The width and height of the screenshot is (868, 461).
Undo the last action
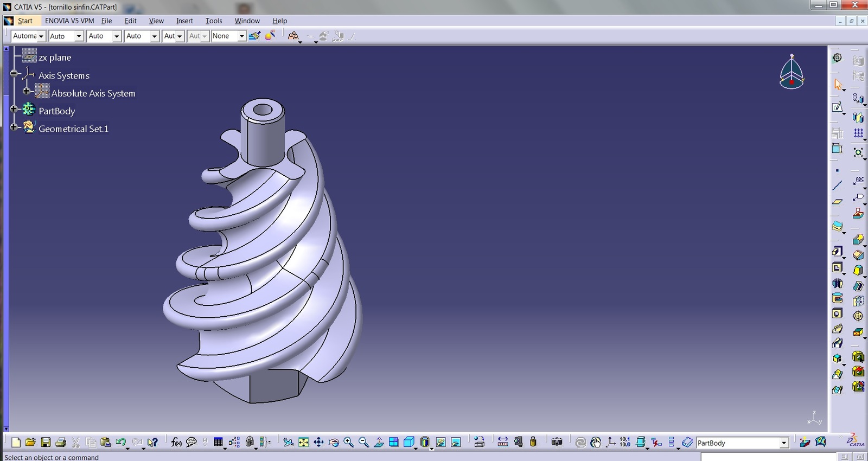point(120,443)
